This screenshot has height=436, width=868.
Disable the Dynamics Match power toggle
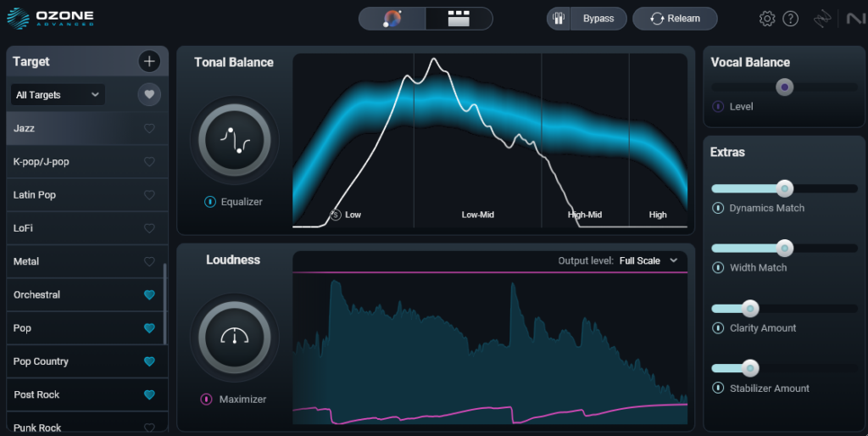tap(717, 208)
